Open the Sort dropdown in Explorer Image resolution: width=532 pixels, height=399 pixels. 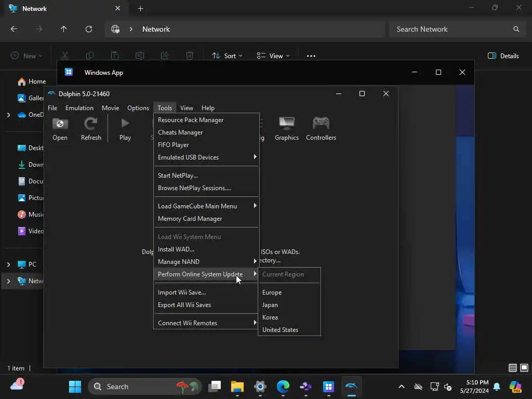click(227, 56)
